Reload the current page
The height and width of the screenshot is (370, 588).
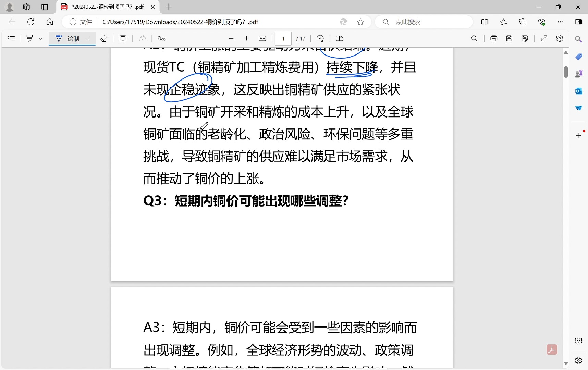31,22
